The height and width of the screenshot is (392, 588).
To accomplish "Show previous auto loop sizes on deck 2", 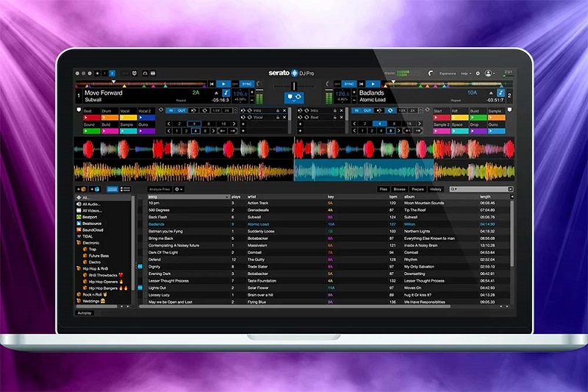I will 354,124.
